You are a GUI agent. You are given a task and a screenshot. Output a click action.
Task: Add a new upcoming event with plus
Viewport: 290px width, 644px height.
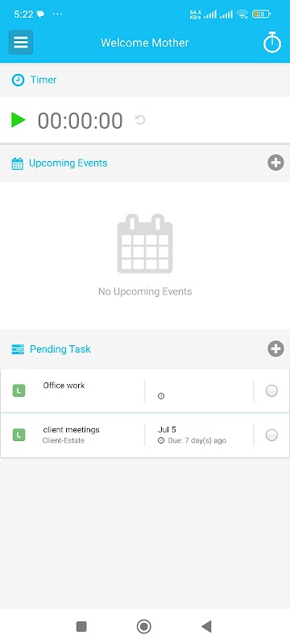[275, 163]
